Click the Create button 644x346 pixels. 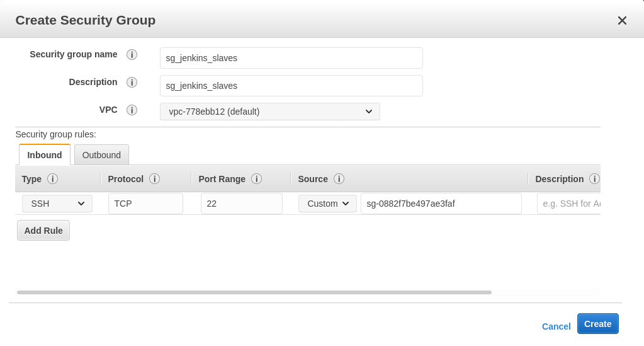(x=597, y=324)
